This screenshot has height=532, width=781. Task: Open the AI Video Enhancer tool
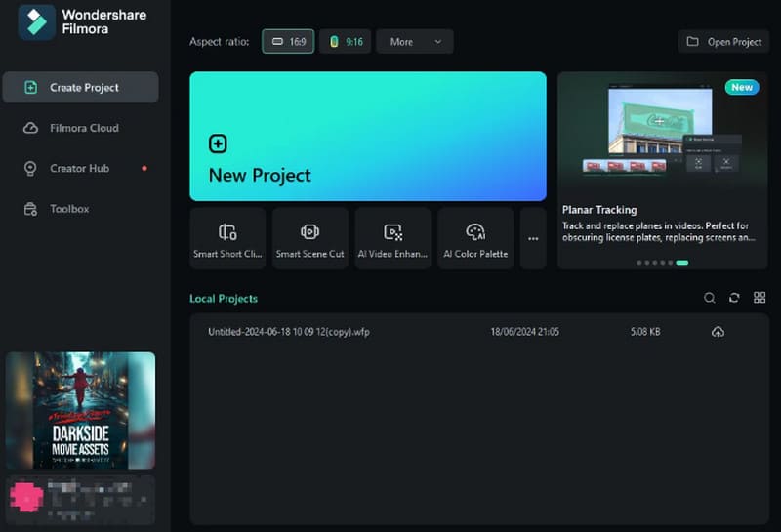392,237
